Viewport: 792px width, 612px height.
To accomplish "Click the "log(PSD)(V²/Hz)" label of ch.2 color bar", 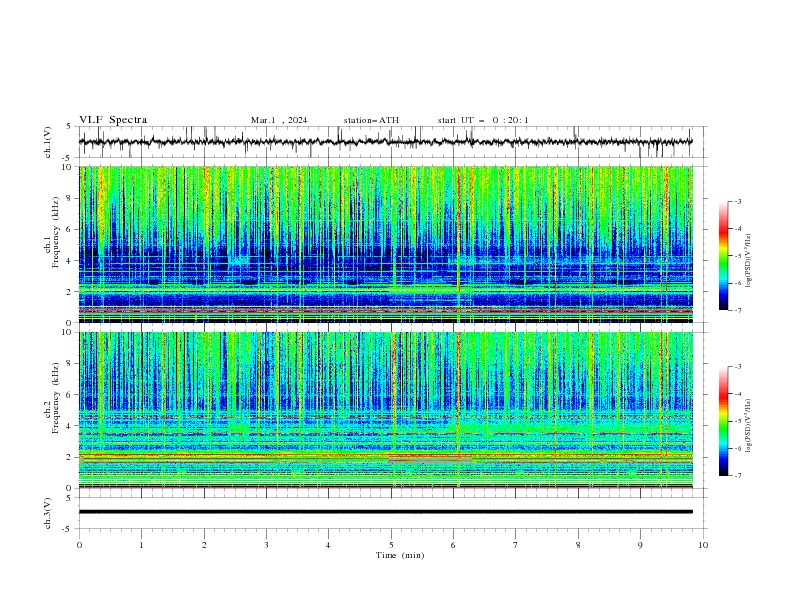I will (749, 425).
